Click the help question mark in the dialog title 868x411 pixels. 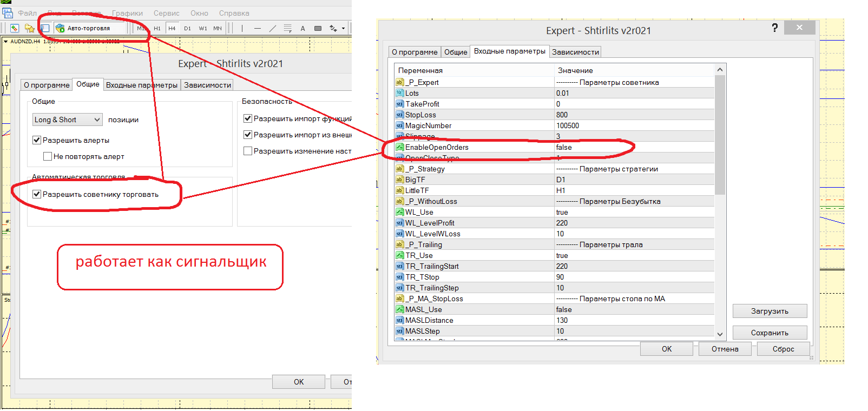pyautogui.click(x=775, y=28)
